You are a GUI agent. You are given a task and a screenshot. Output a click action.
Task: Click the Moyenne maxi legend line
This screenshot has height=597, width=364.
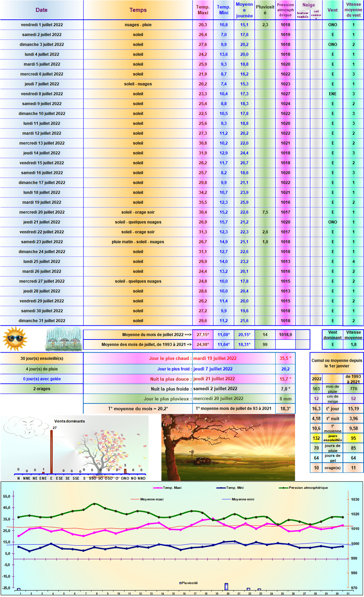click(x=135, y=499)
